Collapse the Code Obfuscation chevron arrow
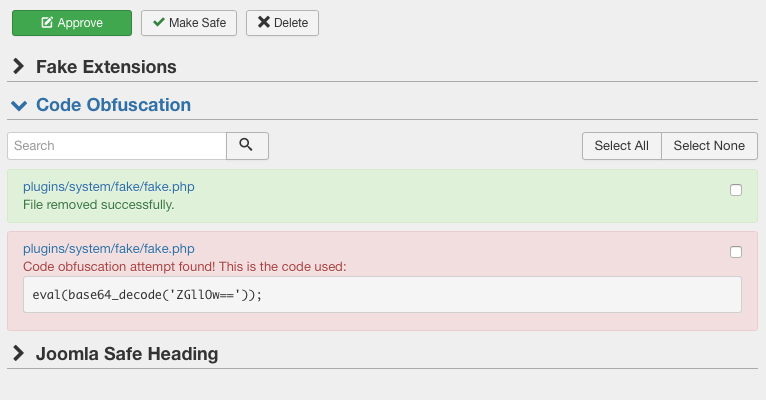 click(x=18, y=105)
